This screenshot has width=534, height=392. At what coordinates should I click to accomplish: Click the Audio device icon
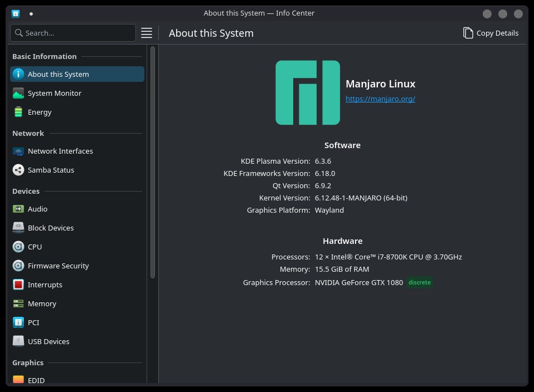point(18,209)
